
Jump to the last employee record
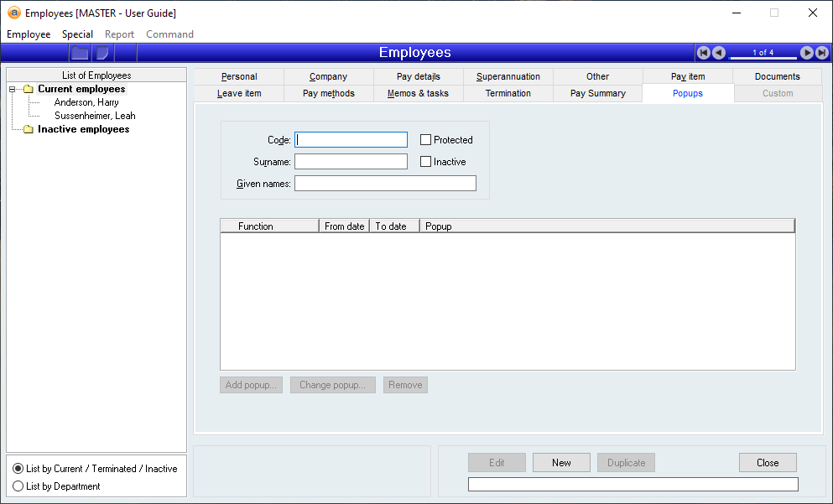(x=820, y=53)
